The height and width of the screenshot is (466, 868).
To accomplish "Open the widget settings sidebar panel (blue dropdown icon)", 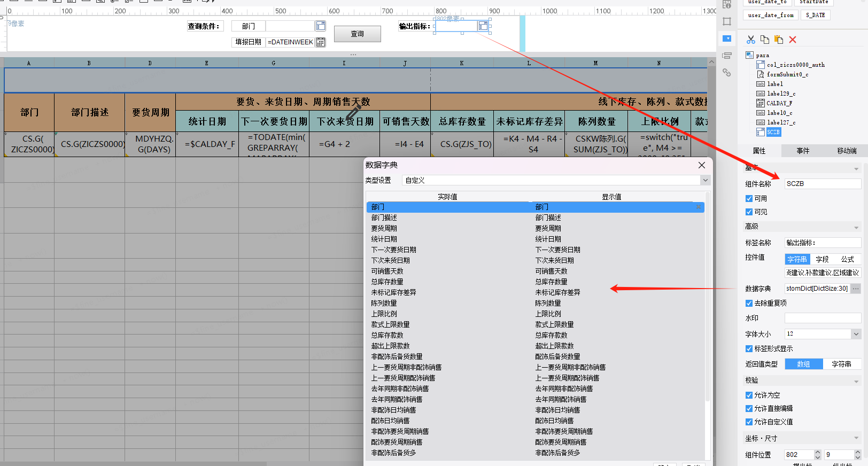I will [x=727, y=38].
